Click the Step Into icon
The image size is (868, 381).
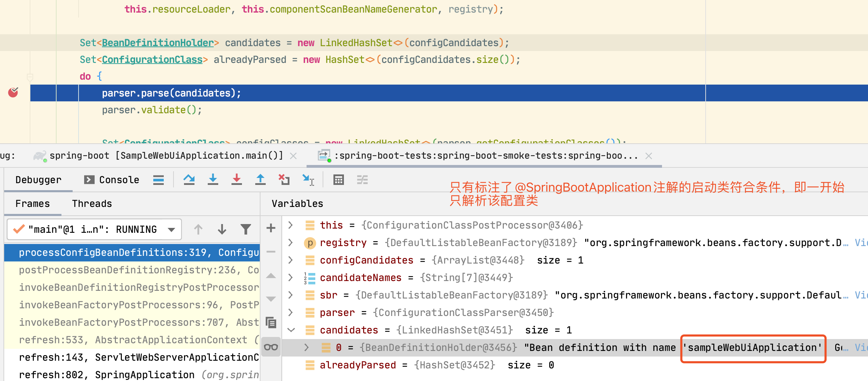point(213,180)
